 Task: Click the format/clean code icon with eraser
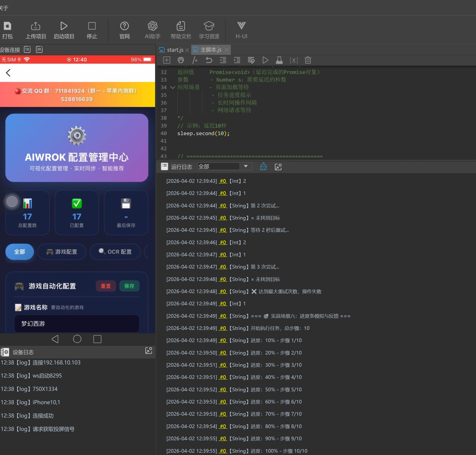click(251, 60)
